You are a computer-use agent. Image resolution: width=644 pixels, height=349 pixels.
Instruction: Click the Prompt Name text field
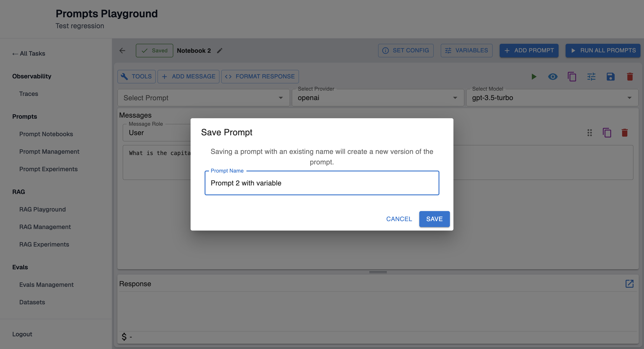click(x=322, y=183)
